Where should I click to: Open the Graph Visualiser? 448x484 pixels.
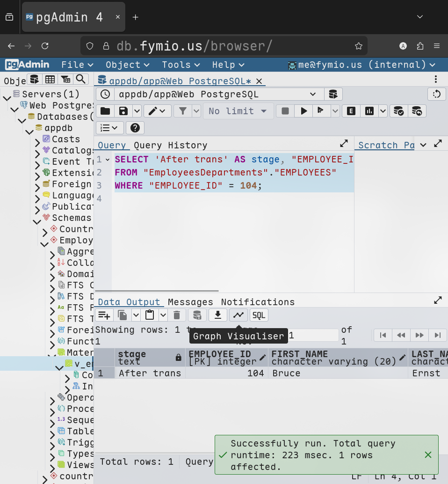tap(238, 315)
